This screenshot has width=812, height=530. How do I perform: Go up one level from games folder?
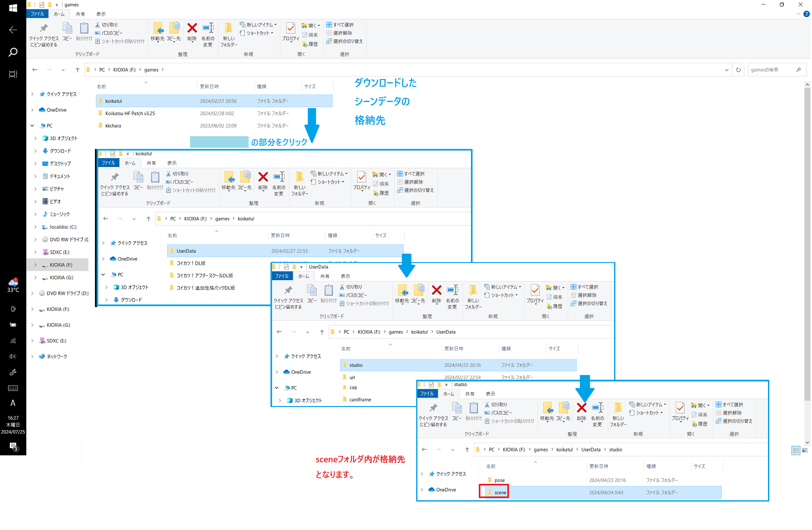point(77,70)
